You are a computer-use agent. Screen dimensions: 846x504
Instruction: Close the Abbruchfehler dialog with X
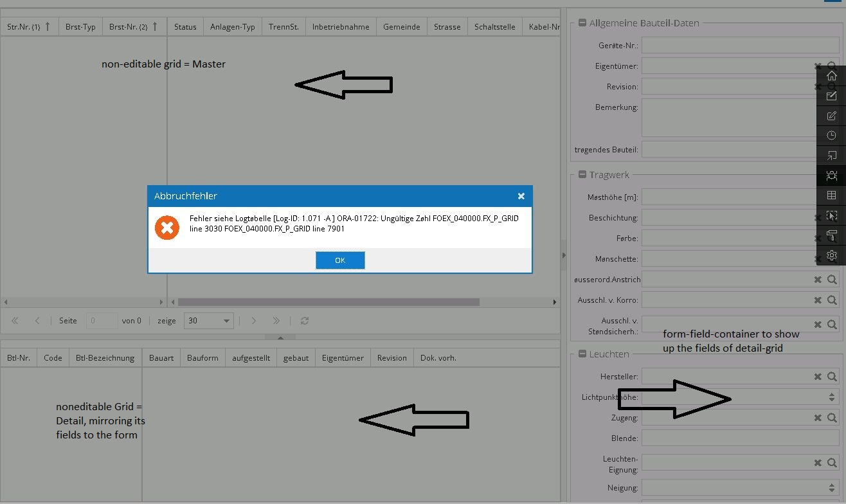coord(521,196)
